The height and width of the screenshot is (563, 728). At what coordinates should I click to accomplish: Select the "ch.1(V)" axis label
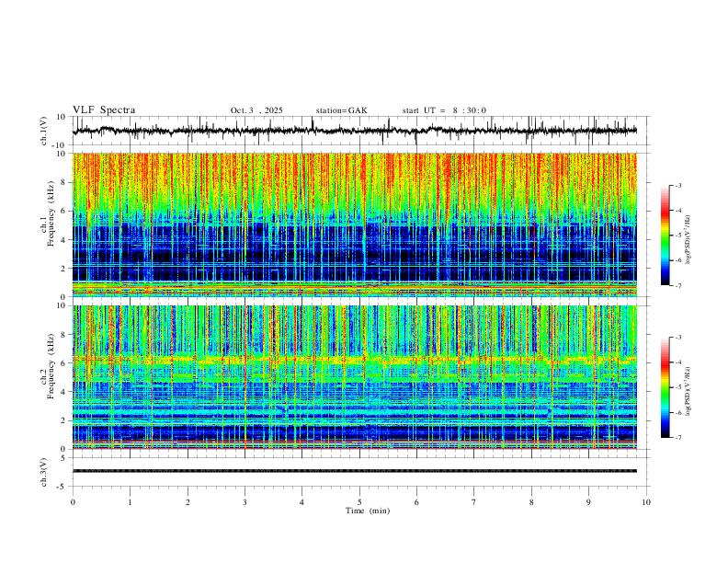click(x=45, y=131)
